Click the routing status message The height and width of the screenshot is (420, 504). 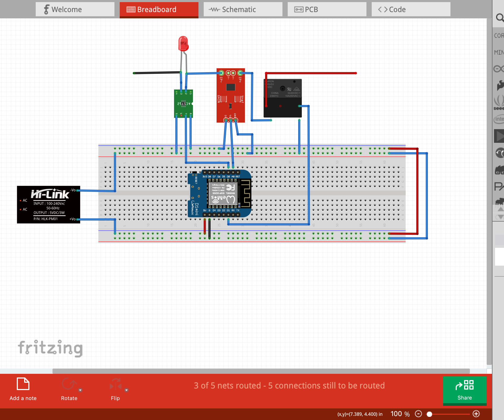click(x=289, y=385)
